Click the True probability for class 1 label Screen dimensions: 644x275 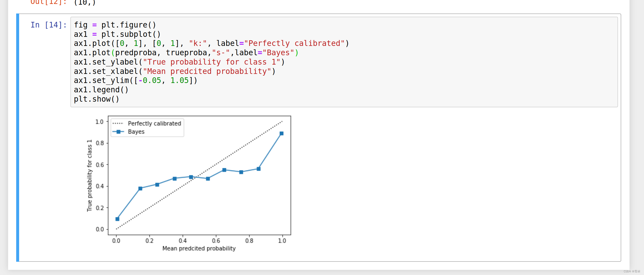click(89, 175)
